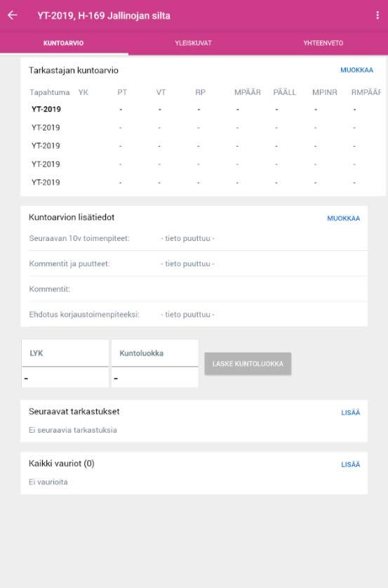Go back with the arrow icon
388x588 pixels.
13,15
